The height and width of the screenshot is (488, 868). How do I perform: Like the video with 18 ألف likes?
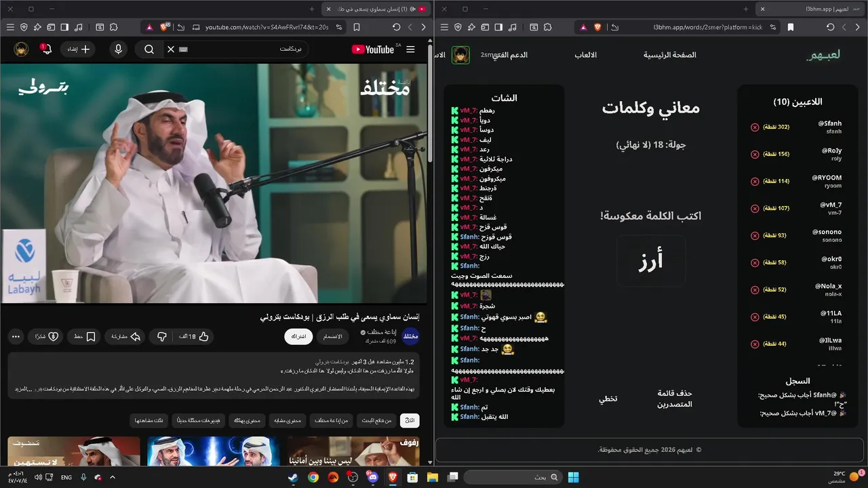point(194,336)
